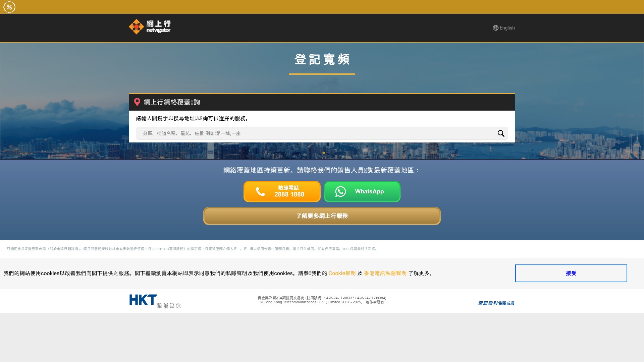Go to the Netvigator logo homepage
This screenshot has height=362, width=644.
pyautogui.click(x=150, y=27)
